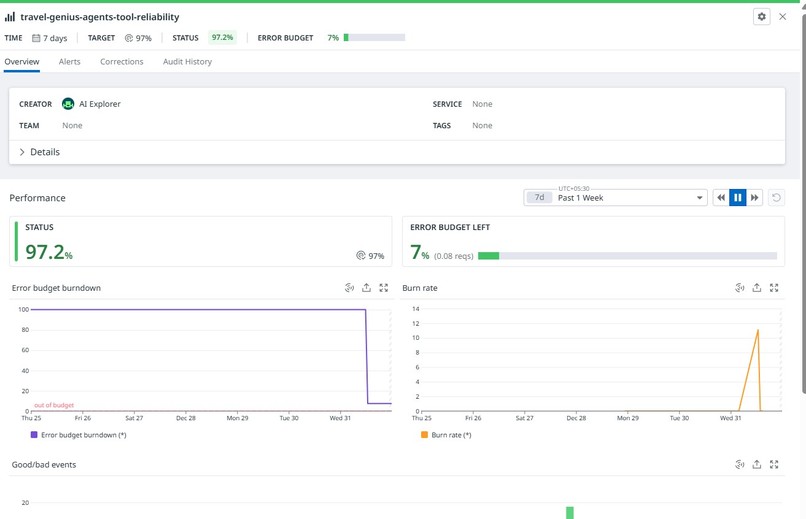This screenshot has height=519, width=806.
Task: Click the Burn rate (*) legend label
Action: click(451, 435)
